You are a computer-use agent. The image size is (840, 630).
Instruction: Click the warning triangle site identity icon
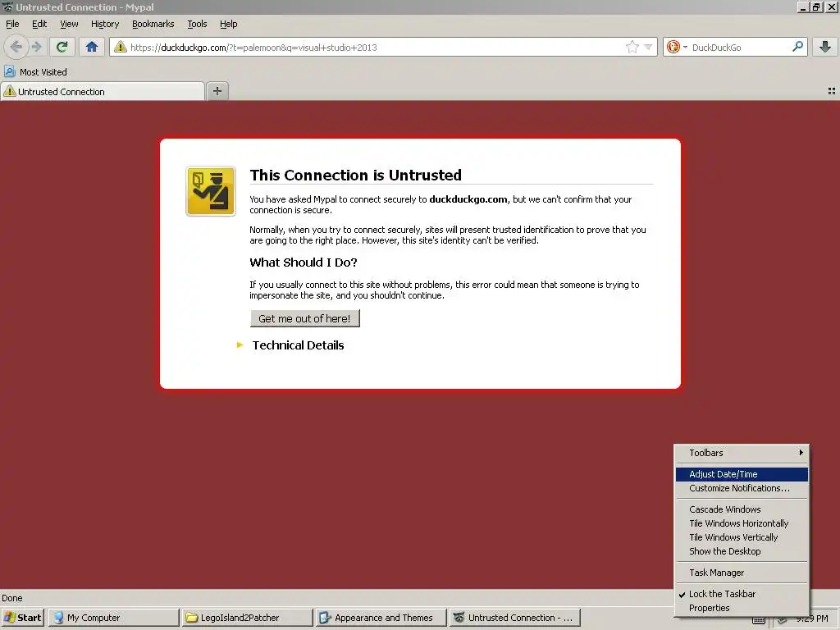point(121,47)
